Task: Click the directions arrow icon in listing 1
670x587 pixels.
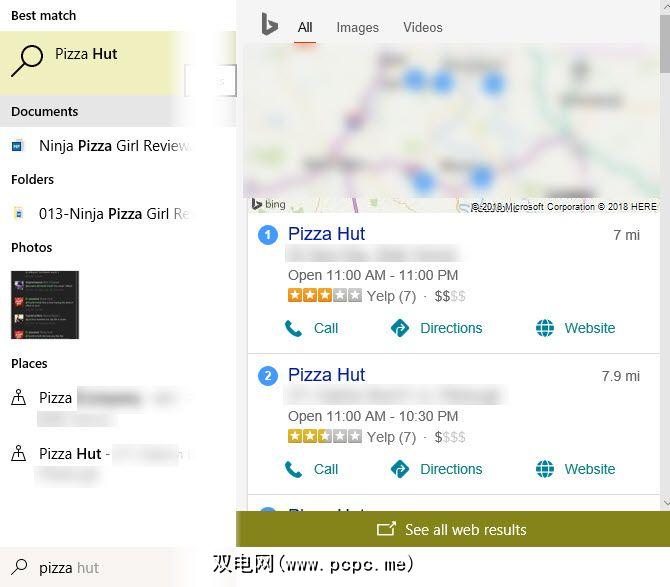Action: [400, 328]
